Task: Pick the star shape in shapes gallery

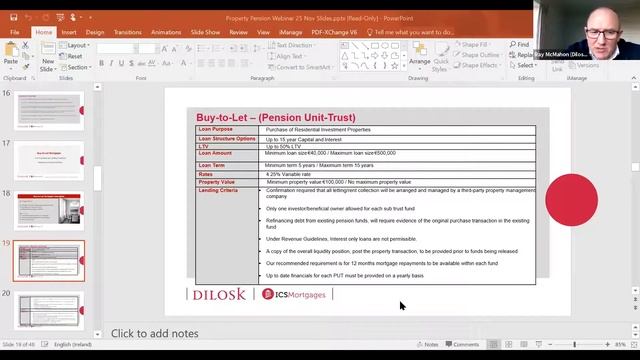Action: coord(394,66)
